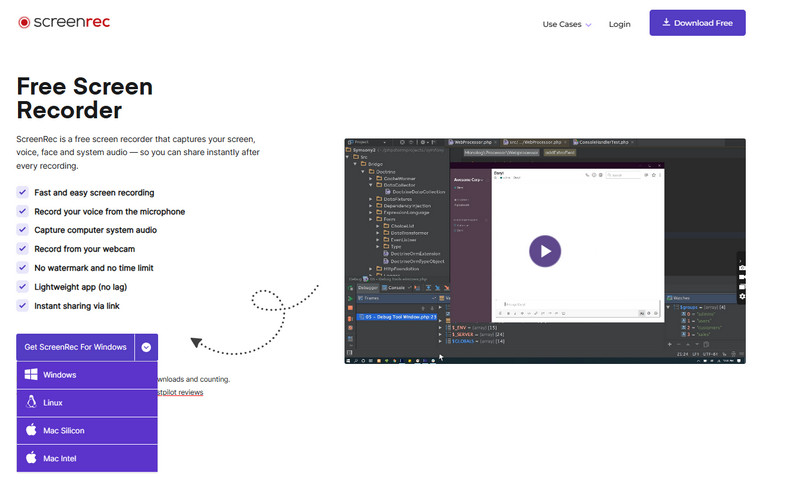Choose the Windows download option
Image resolution: width=800 pixels, height=484 pixels.
87,375
